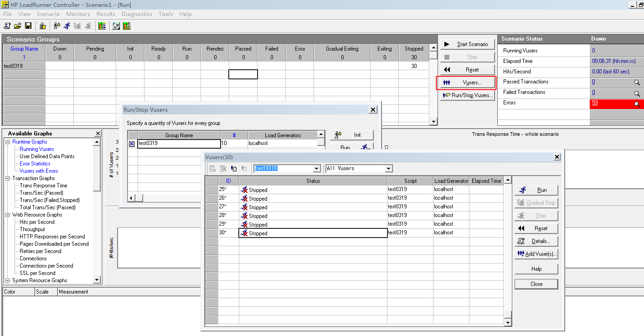The height and width of the screenshot is (336, 644).
Task: Collapse the Runtime Graphs tree node
Action: [x=7, y=142]
